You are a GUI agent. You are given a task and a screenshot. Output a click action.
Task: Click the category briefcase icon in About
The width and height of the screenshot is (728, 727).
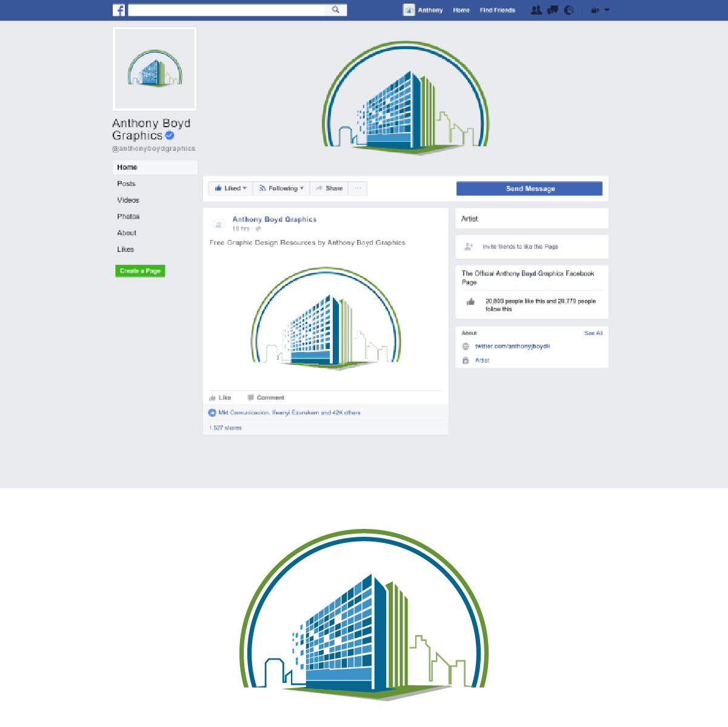coord(466,360)
